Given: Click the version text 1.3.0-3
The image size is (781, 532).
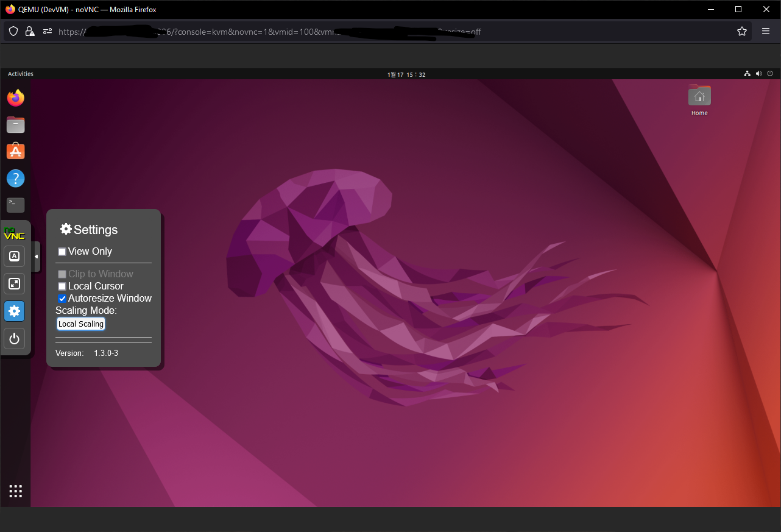Looking at the screenshot, I should 106,353.
